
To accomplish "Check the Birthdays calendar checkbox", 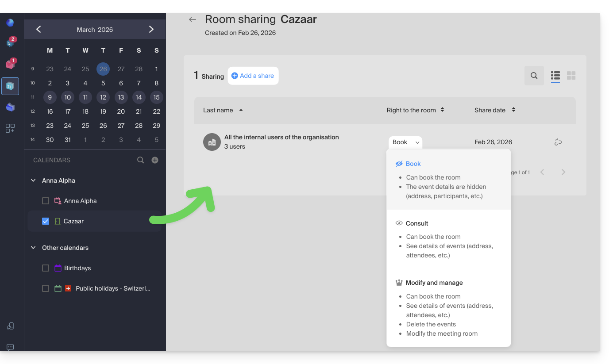I will click(46, 268).
